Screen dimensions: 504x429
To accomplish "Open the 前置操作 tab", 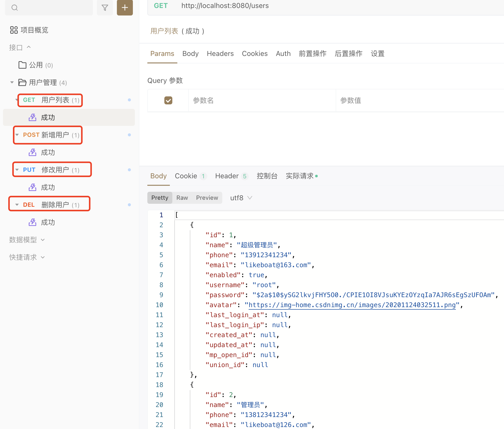I will (313, 54).
